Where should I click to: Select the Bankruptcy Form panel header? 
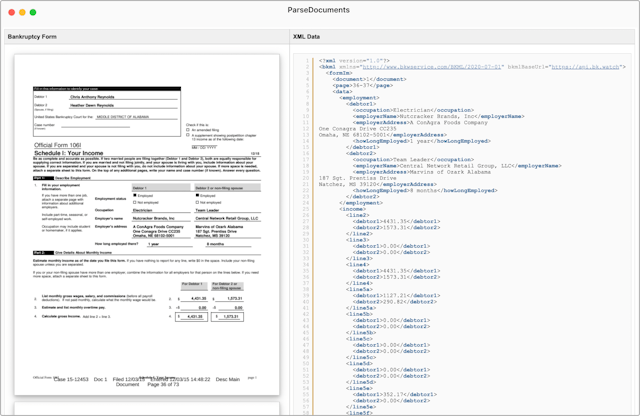tap(147, 36)
